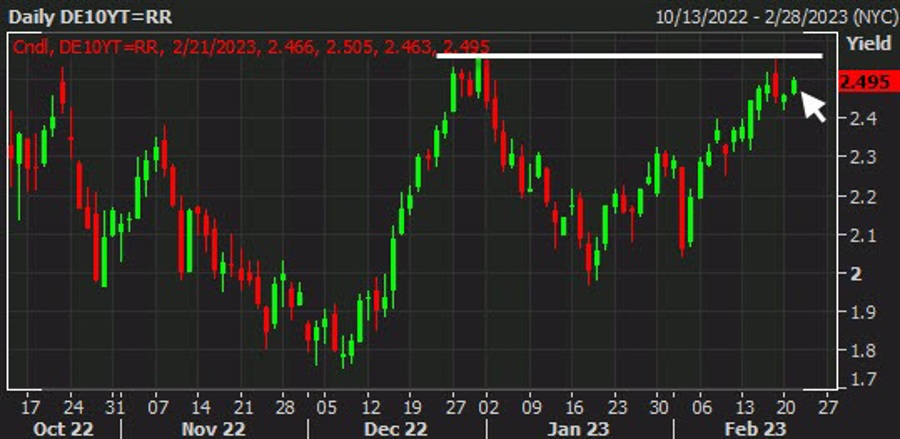
Task: Click the date tick '30' in January
Action: pyautogui.click(x=660, y=408)
